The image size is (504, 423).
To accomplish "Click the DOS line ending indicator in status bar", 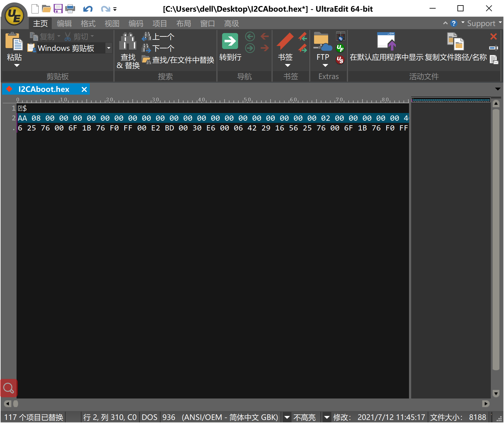I will [x=150, y=417].
